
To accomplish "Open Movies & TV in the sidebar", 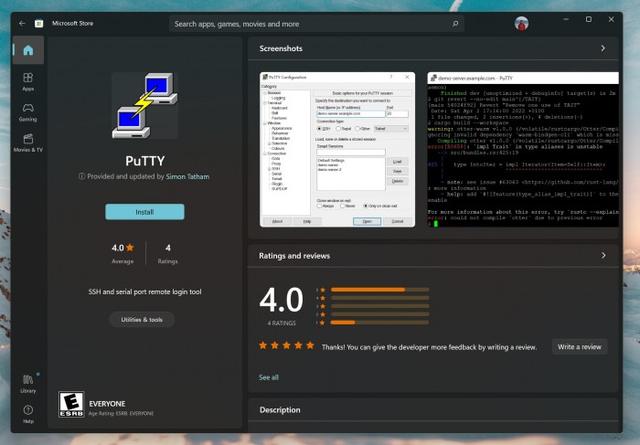I will point(28,143).
